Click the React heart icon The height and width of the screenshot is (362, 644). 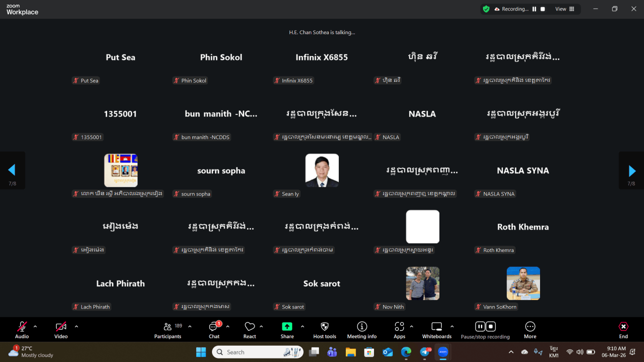250,327
